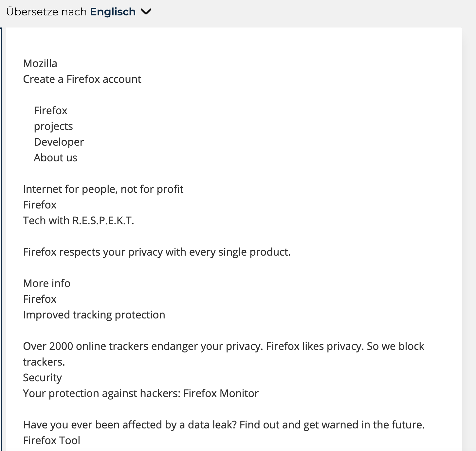Click the chevron arrow beside Englisch

(x=146, y=12)
